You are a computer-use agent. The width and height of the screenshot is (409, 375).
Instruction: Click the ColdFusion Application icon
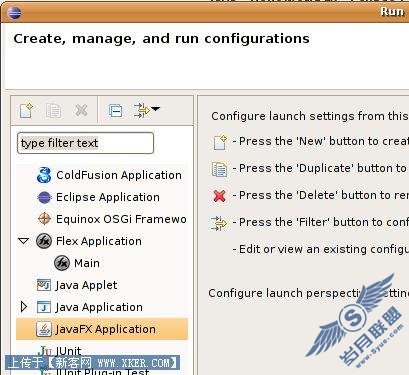pyautogui.click(x=44, y=175)
